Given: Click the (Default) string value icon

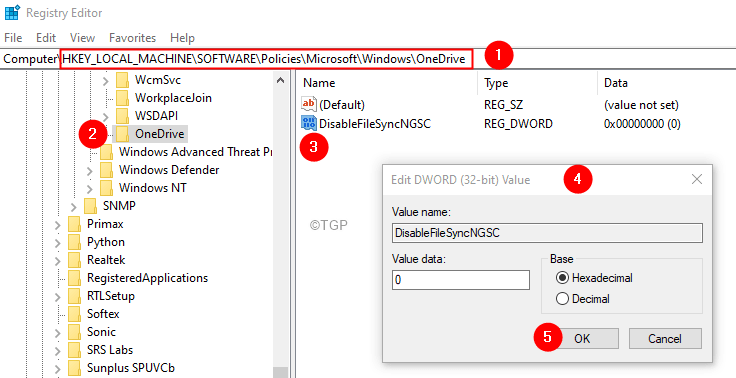Looking at the screenshot, I should (309, 104).
